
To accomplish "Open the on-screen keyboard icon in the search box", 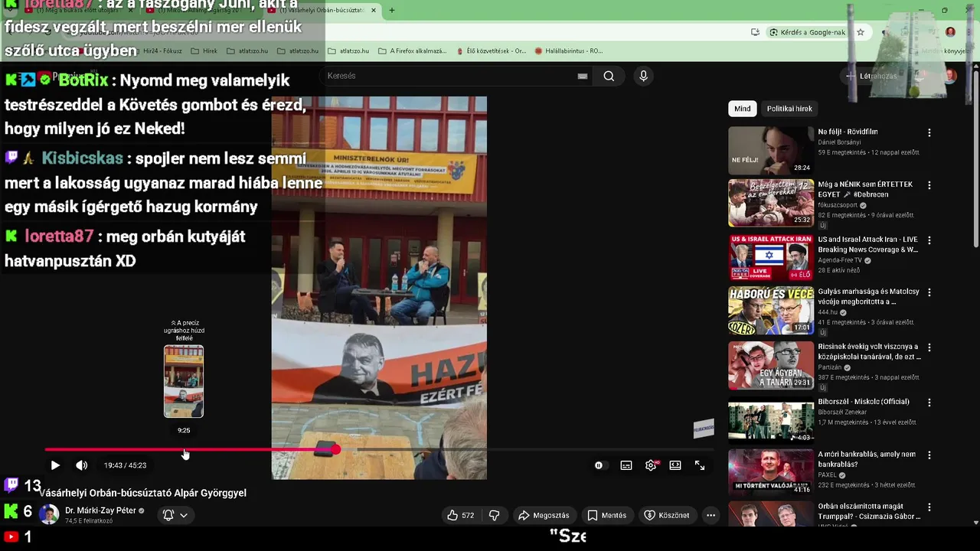I will pos(583,76).
